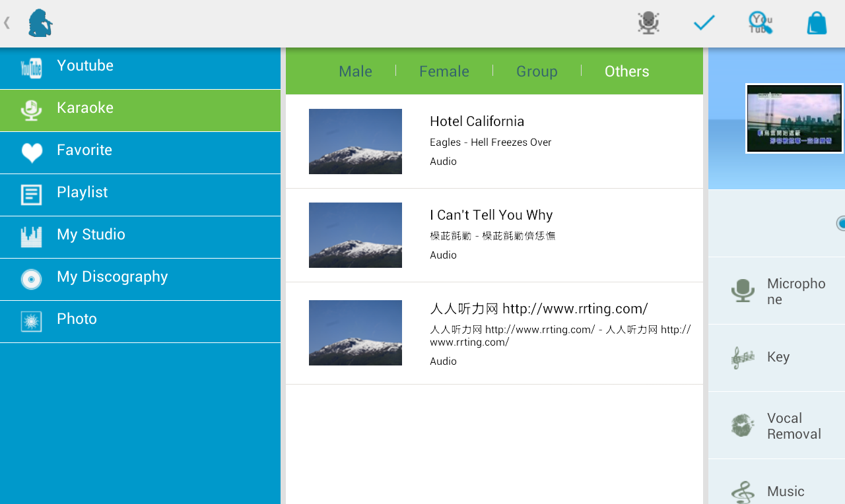Image resolution: width=845 pixels, height=504 pixels.
Task: Click the Microphone icon in settings panel
Action: pyautogui.click(x=743, y=291)
